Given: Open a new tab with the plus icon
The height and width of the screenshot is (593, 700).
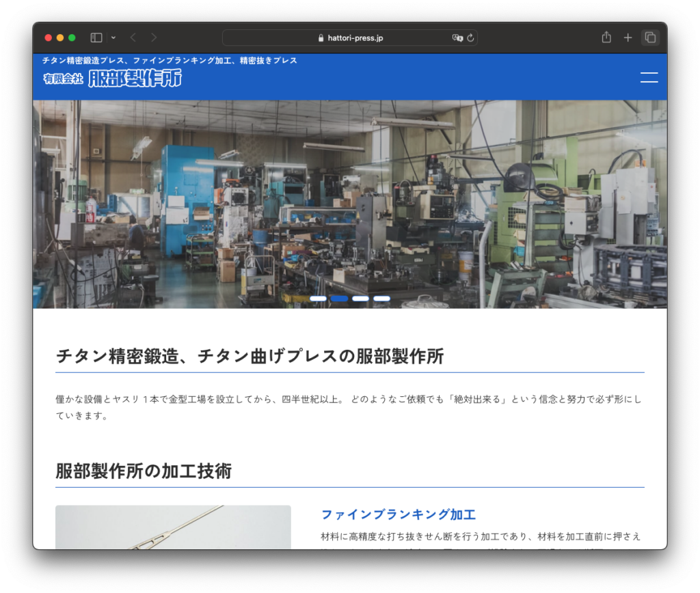Looking at the screenshot, I should pyautogui.click(x=628, y=38).
